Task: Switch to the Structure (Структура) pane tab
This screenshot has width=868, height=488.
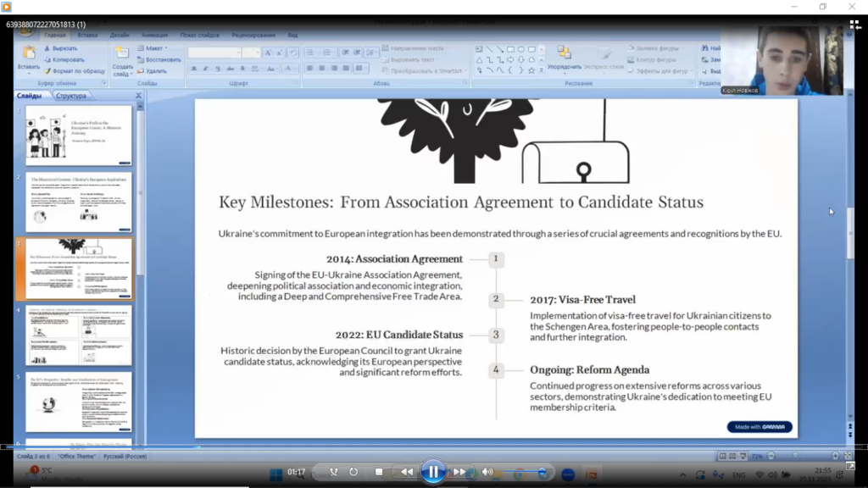Action: click(x=71, y=96)
